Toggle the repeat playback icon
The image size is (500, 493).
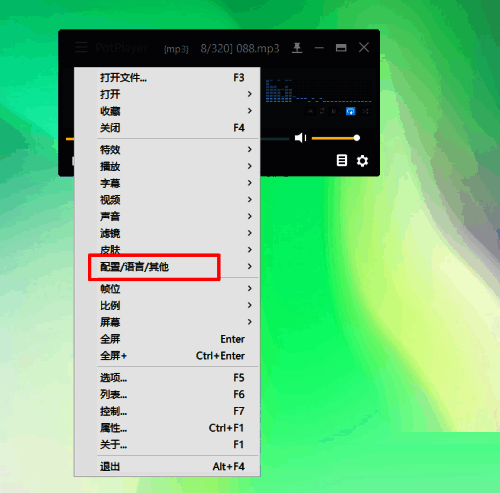322,111
